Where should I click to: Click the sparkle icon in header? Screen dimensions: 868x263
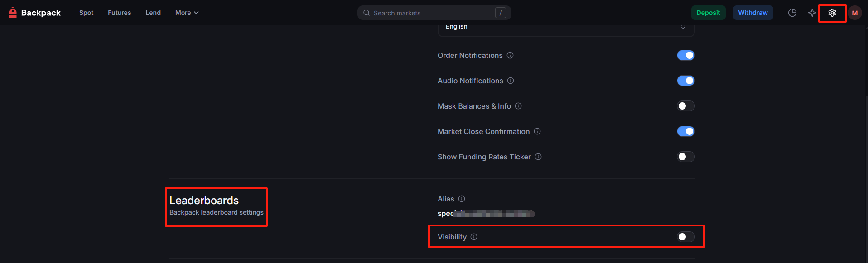tap(812, 13)
